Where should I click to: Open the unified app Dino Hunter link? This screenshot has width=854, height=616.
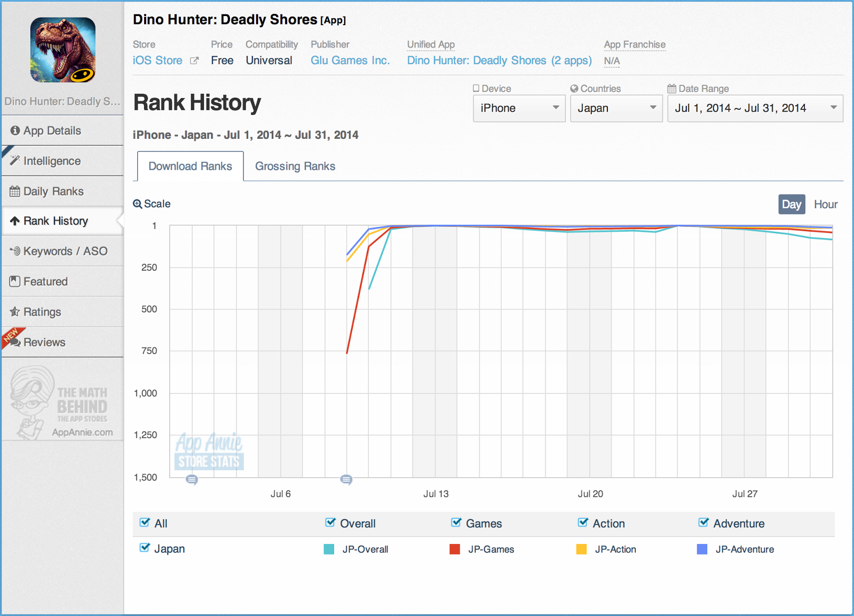[500, 60]
